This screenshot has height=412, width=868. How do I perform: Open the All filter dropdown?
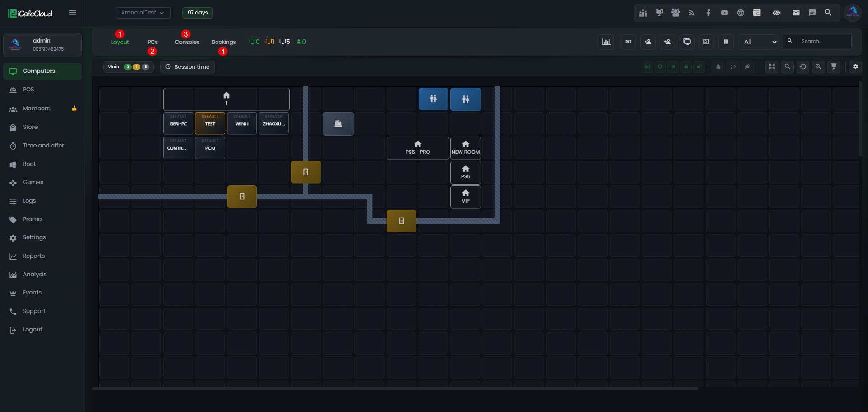click(x=759, y=42)
